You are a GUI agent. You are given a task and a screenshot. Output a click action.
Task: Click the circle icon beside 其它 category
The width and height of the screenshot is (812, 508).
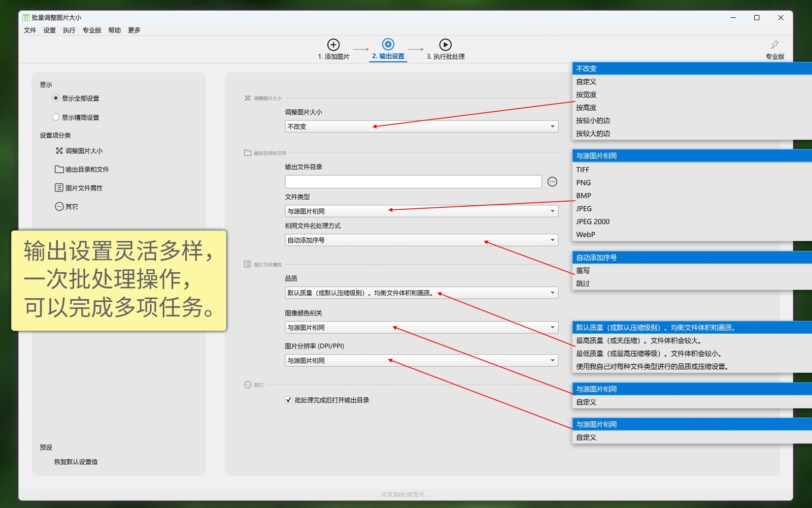59,206
